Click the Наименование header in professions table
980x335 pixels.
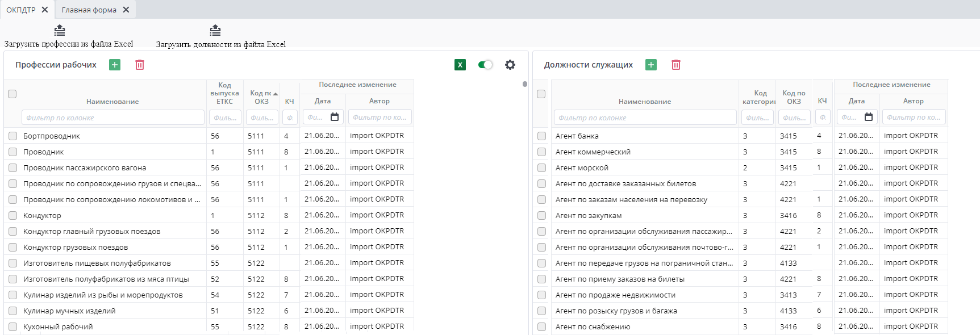click(x=112, y=102)
